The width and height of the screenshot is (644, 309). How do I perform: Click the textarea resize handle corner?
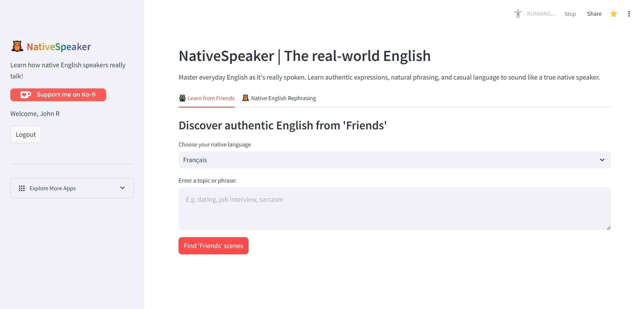click(x=608, y=228)
